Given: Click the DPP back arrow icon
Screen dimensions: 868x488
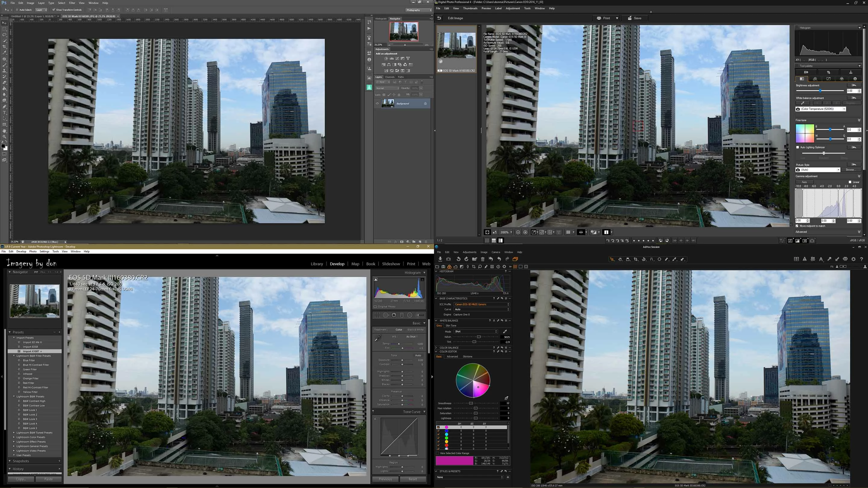Looking at the screenshot, I should pyautogui.click(x=439, y=18).
